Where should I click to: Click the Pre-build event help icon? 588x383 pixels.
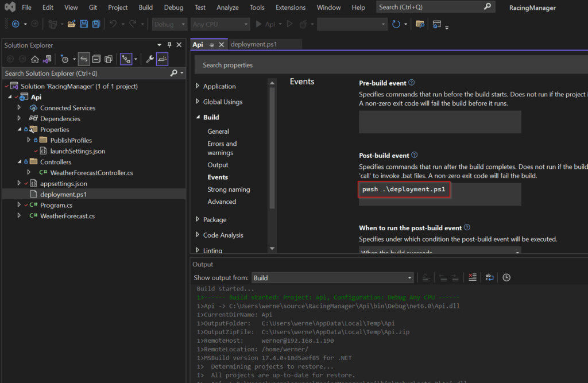(x=411, y=83)
